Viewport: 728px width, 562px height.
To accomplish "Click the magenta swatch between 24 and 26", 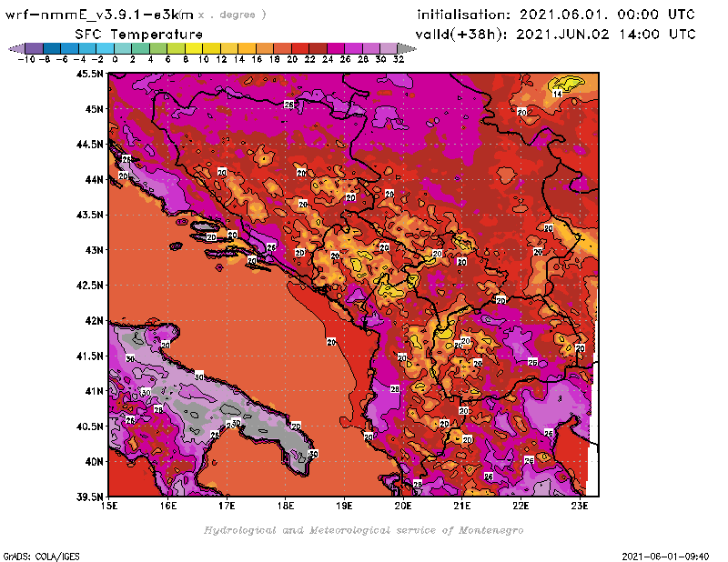I will (x=335, y=48).
